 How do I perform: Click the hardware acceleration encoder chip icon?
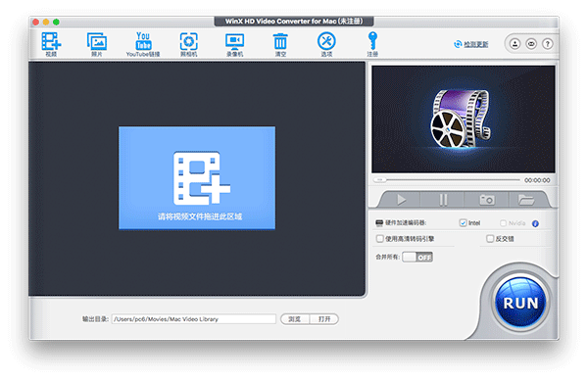tap(379, 223)
